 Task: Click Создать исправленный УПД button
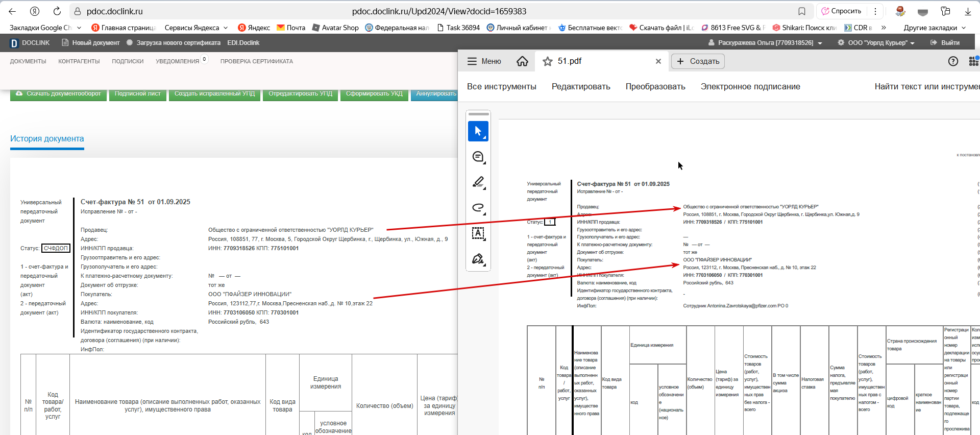click(x=214, y=94)
